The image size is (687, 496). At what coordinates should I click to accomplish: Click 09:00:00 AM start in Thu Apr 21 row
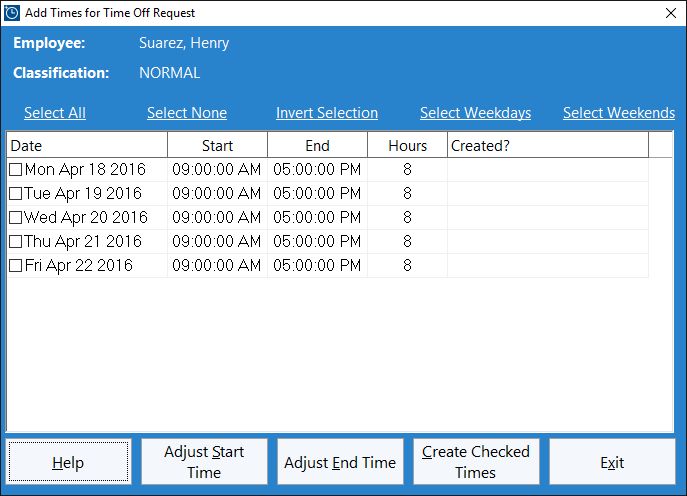(x=216, y=241)
